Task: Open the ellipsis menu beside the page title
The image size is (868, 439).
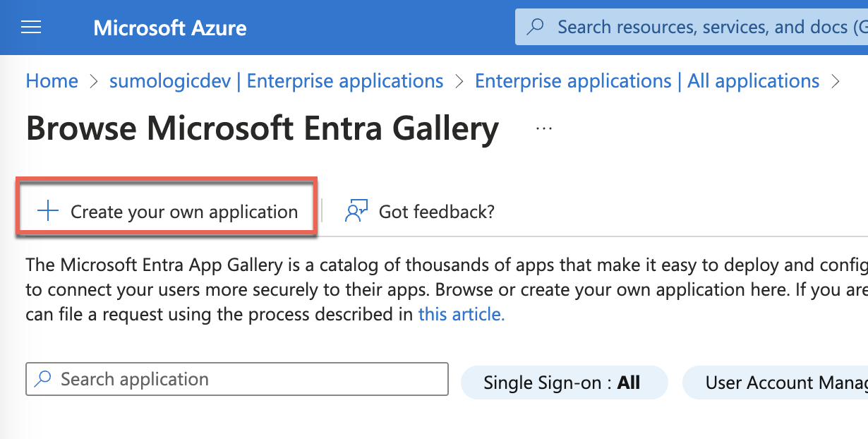Action: pyautogui.click(x=543, y=128)
